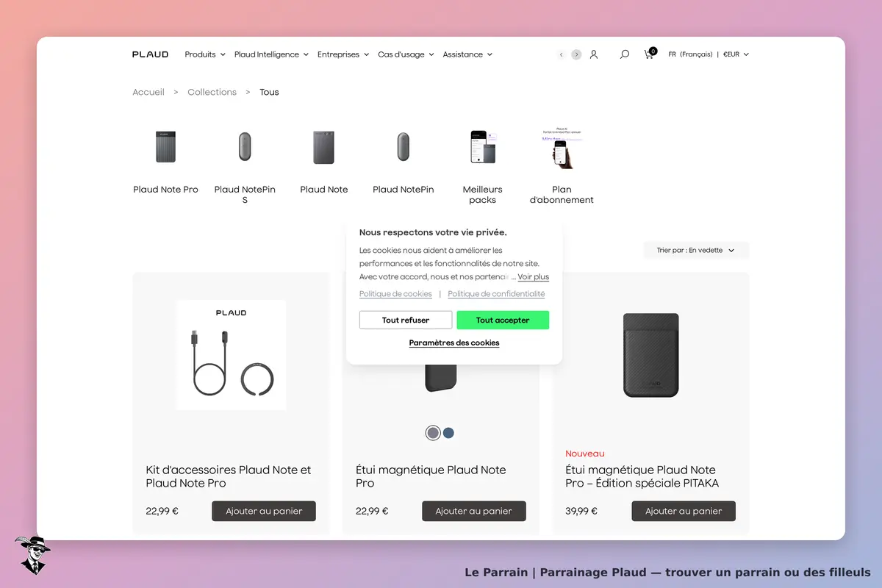This screenshot has width=882, height=588.
Task: Click the previous arrow in header
Action: [x=562, y=54]
